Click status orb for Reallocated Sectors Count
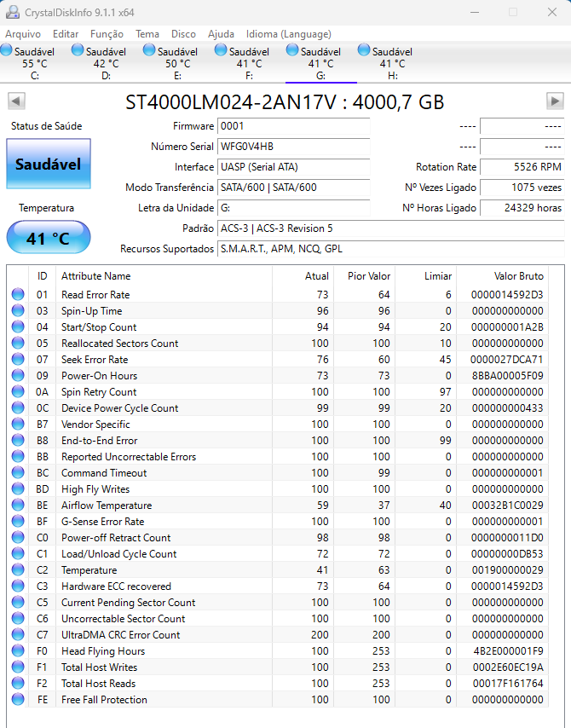The height and width of the screenshot is (728, 571). click(18, 343)
